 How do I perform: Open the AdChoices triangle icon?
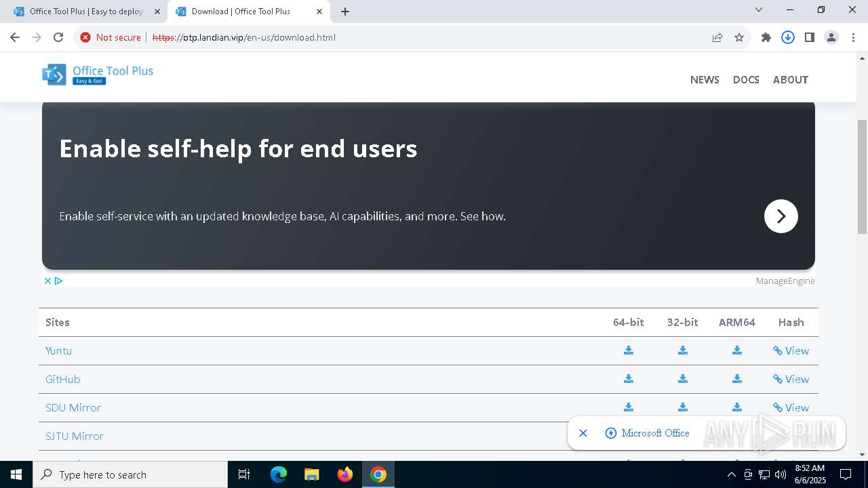[59, 281]
